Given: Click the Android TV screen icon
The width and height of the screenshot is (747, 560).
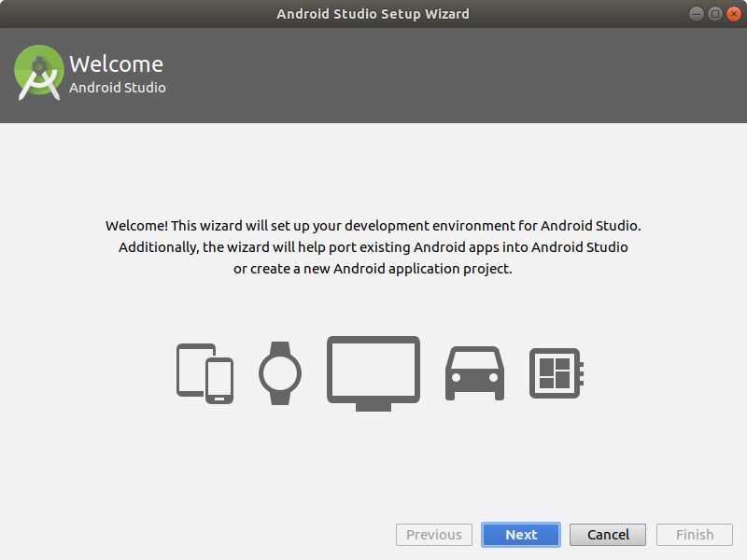Looking at the screenshot, I should coord(373,373).
